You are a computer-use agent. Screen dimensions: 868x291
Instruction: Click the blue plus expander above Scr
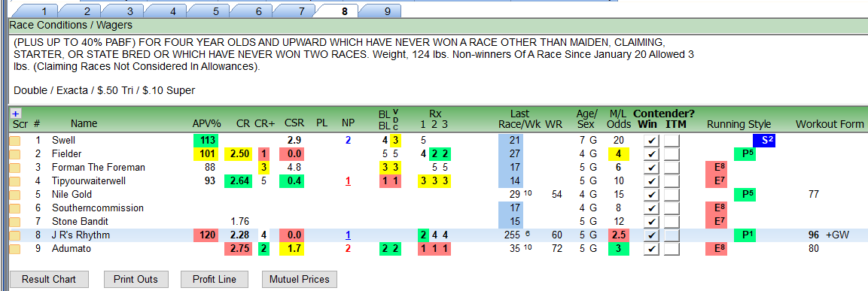pos(16,114)
